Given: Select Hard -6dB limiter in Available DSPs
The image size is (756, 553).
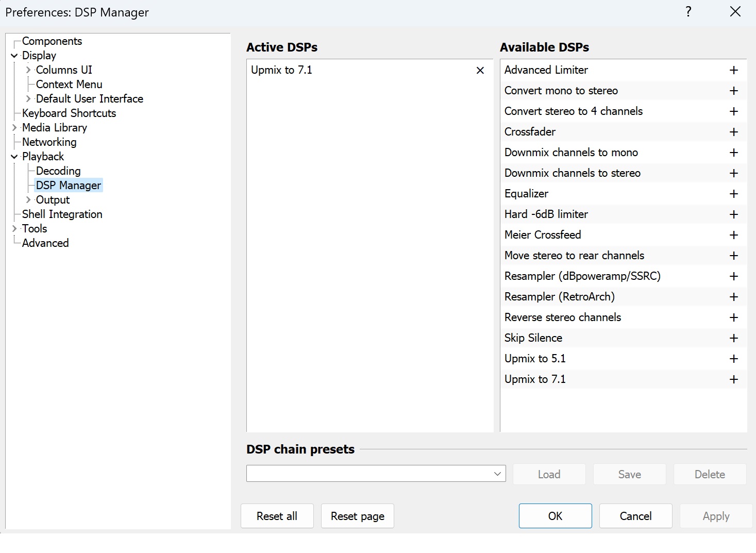Looking at the screenshot, I should point(546,214).
